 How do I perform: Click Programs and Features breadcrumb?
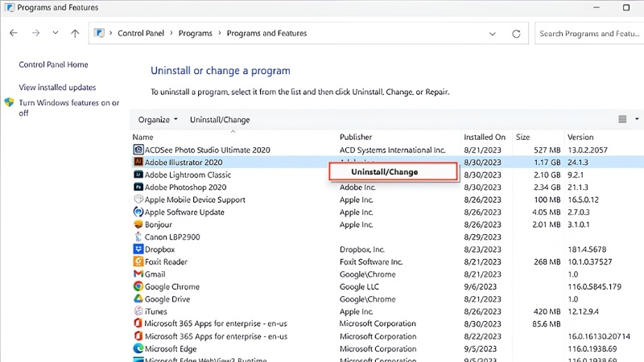[x=266, y=33]
